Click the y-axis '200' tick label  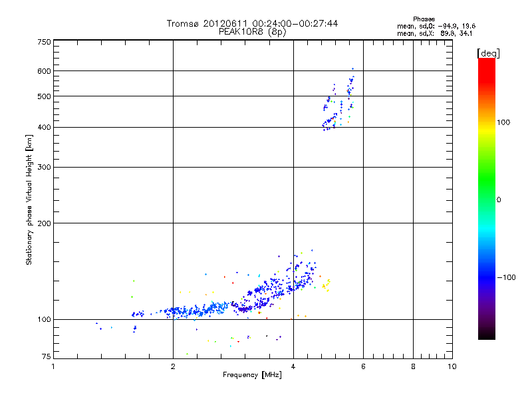tap(44, 223)
